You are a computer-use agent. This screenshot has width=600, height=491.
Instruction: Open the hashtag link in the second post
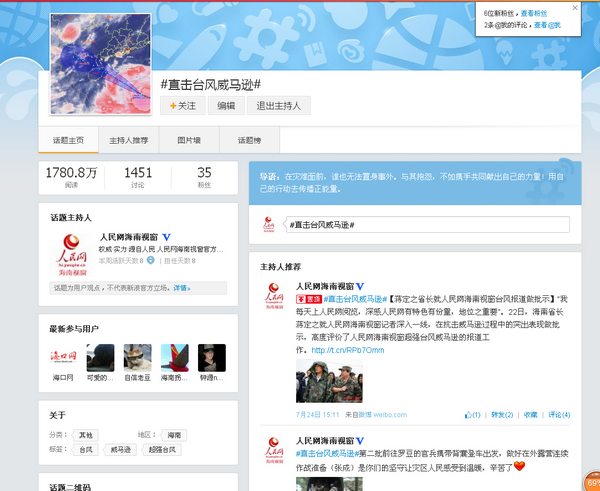(x=328, y=453)
